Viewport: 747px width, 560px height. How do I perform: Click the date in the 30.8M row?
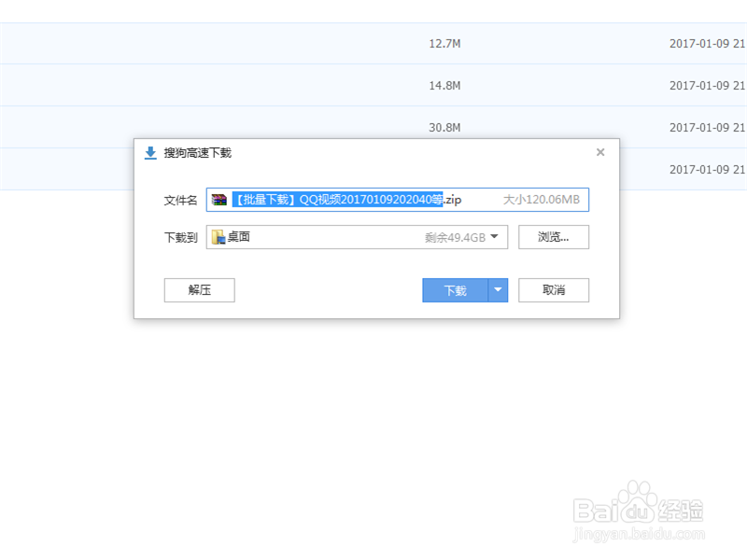(x=708, y=128)
